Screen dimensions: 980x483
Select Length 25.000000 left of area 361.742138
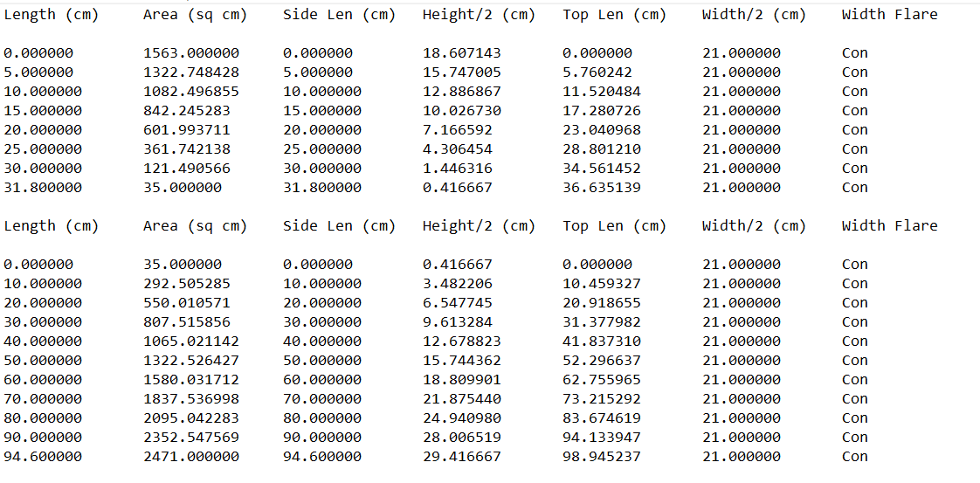(x=43, y=149)
